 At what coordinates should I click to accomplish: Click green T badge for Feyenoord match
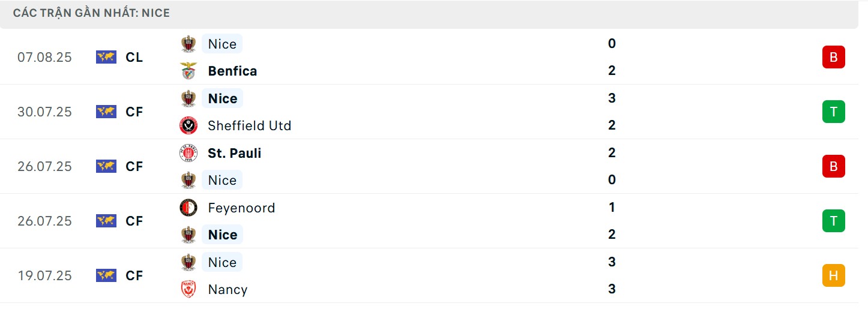pyautogui.click(x=833, y=221)
